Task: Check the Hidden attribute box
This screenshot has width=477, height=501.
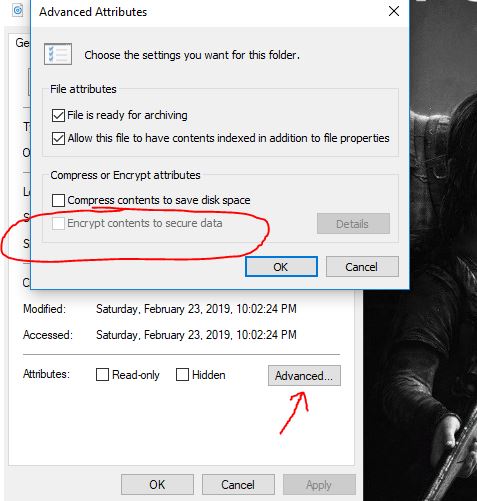Action: (182, 374)
